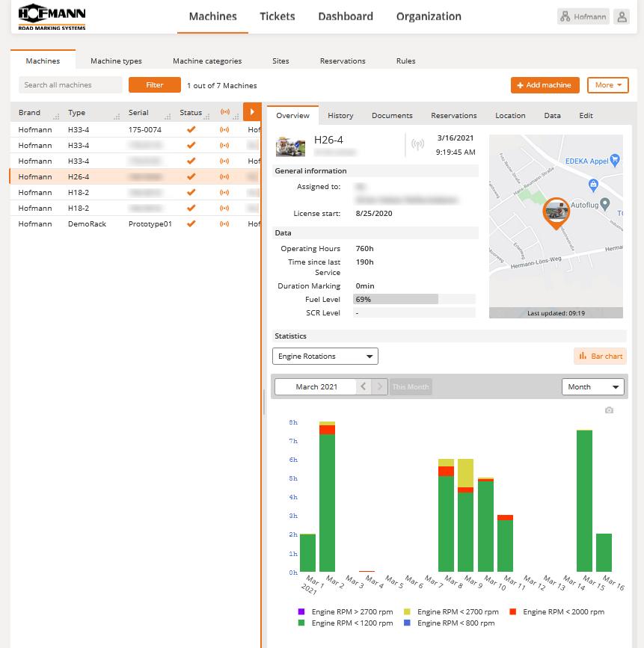The width and height of the screenshot is (644, 648).
Task: Go to previous month with left chevron
Action: click(364, 387)
